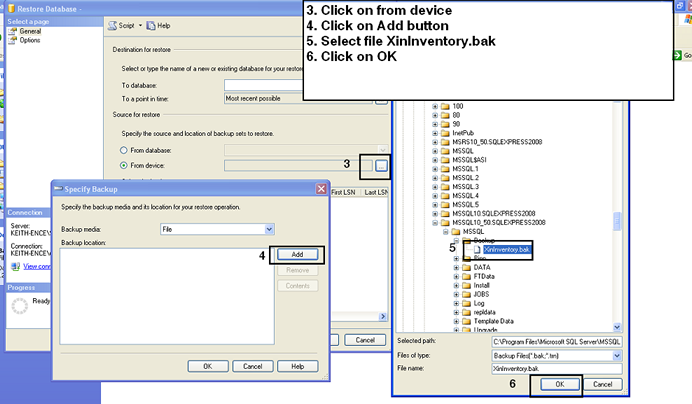Expand the 80 folder
The width and height of the screenshot is (692, 404).
pyautogui.click(x=435, y=115)
